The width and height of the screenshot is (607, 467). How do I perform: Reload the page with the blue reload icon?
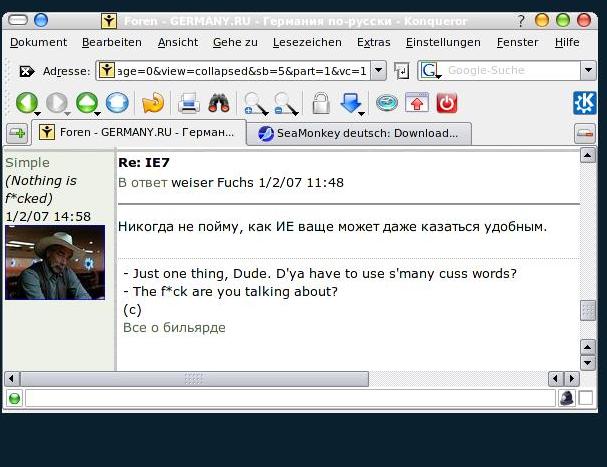tap(117, 103)
